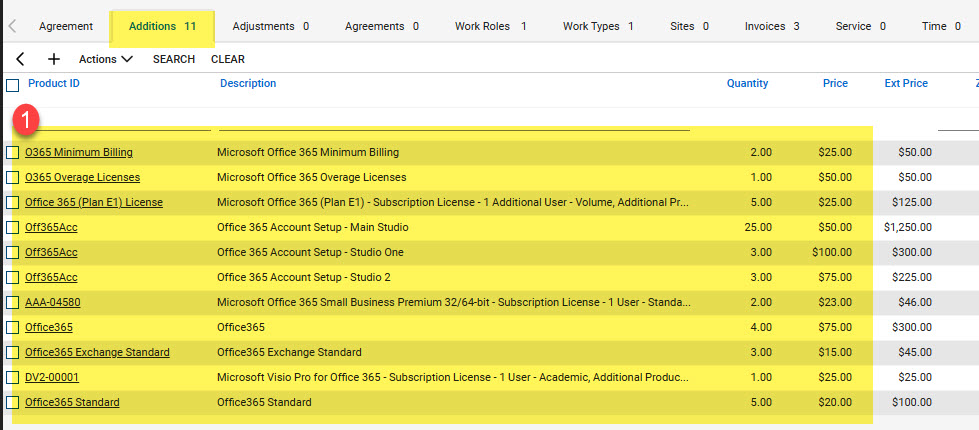This screenshot has width=979, height=430.
Task: Click the plus icon to add addition
Action: click(54, 59)
